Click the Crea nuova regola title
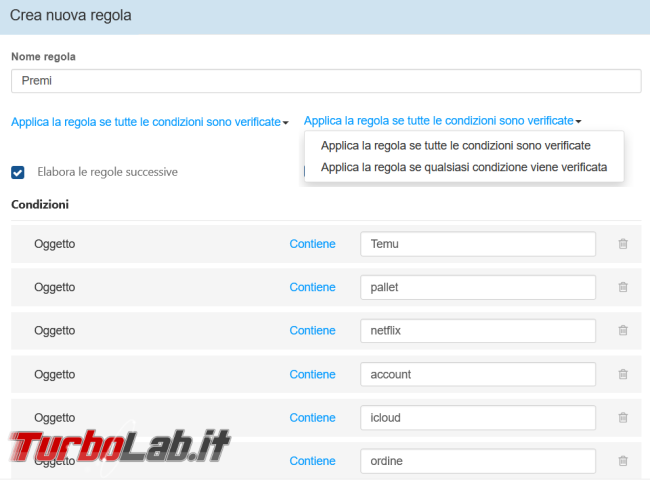 coord(70,15)
